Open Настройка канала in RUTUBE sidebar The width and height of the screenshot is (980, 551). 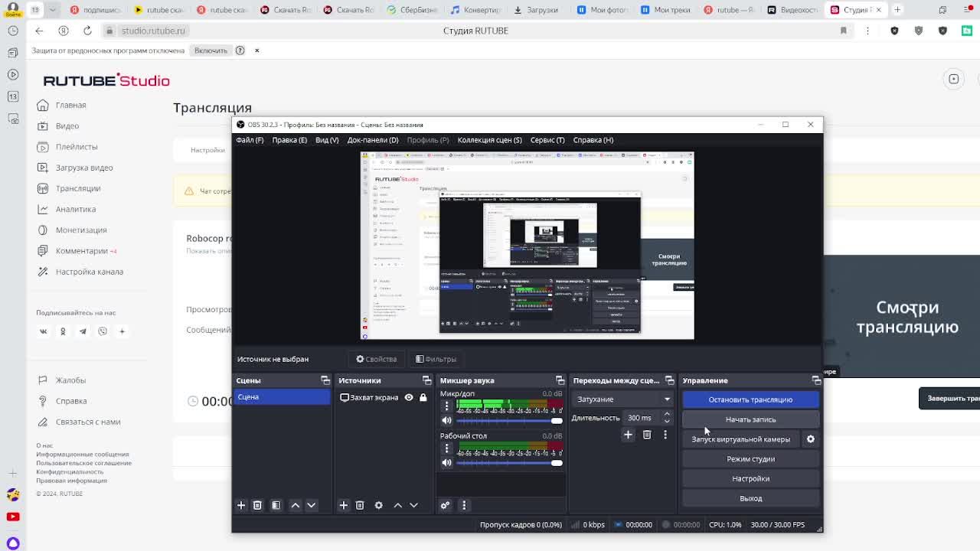[90, 272]
